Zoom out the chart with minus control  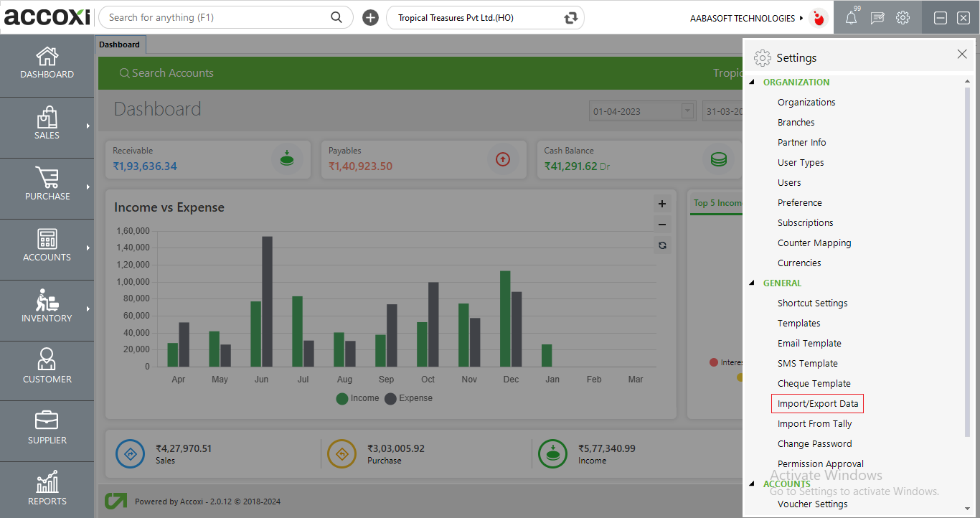tap(661, 224)
